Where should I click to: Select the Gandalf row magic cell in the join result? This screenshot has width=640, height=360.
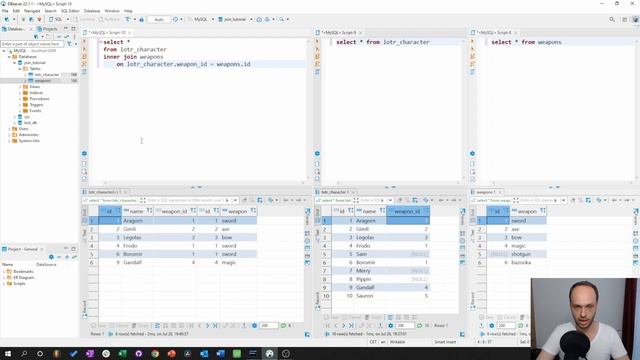click(x=239, y=262)
